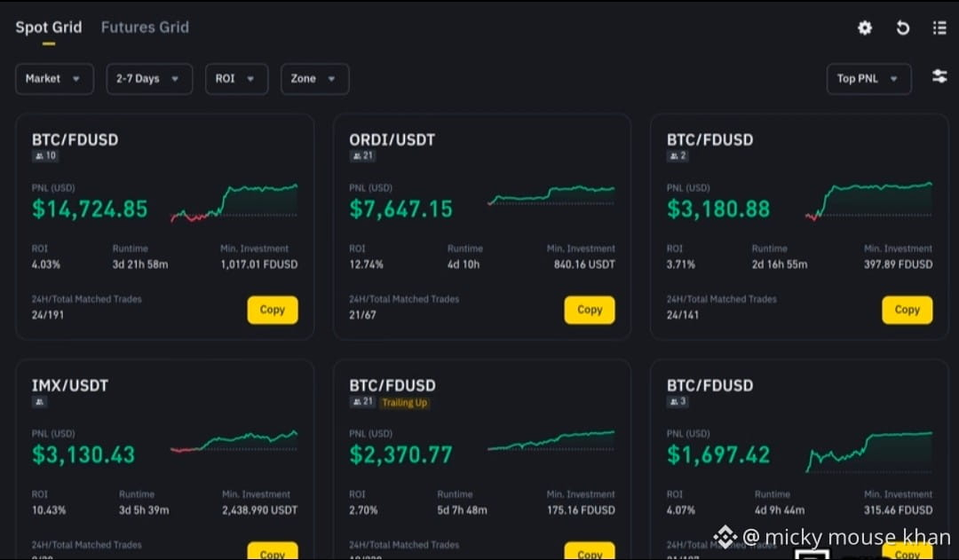Click PNL value $2,370.77
959x560 pixels.
tap(400, 455)
